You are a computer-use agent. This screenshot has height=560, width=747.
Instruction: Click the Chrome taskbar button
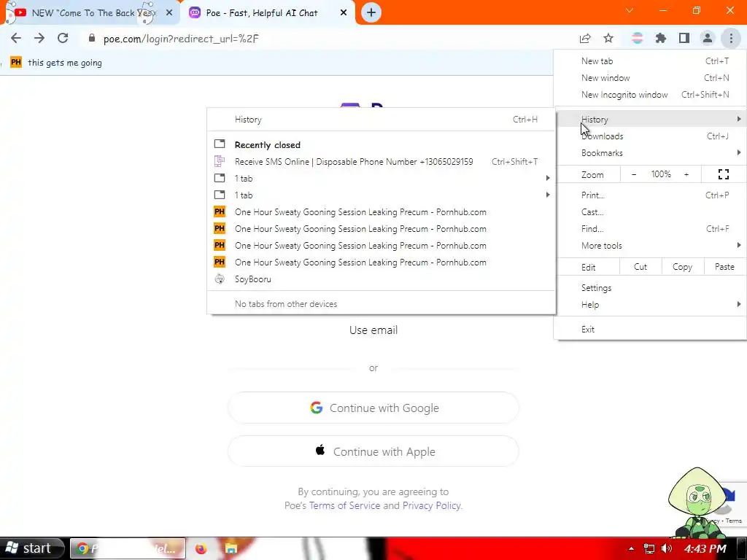(128, 548)
